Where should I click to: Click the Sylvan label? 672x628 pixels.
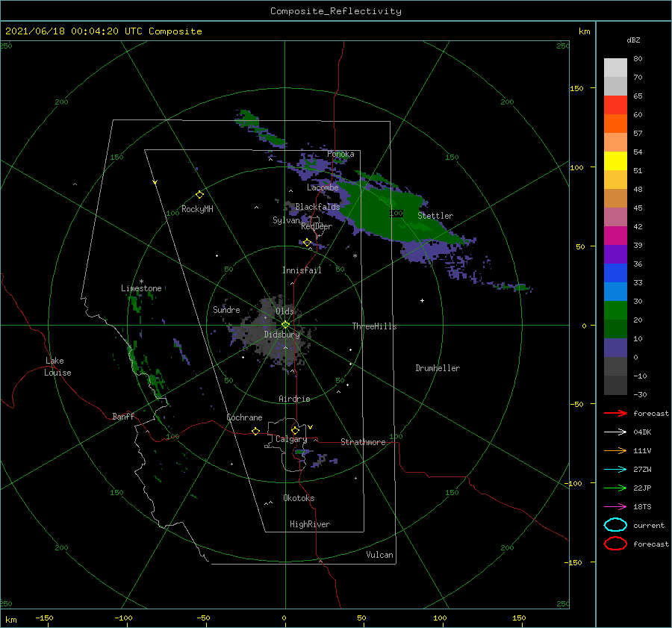click(x=286, y=220)
